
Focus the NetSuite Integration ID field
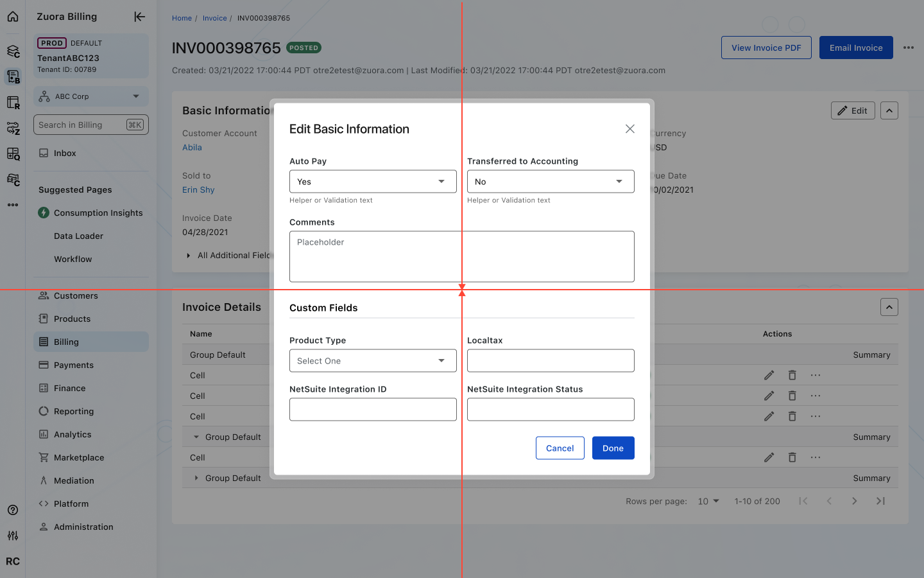(373, 410)
